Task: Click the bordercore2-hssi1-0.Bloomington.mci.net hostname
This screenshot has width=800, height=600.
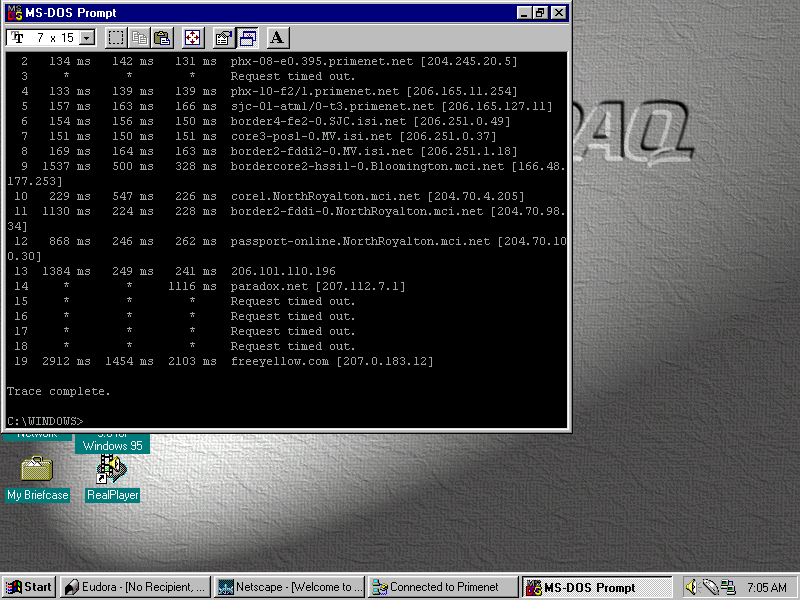Action: [x=367, y=166]
